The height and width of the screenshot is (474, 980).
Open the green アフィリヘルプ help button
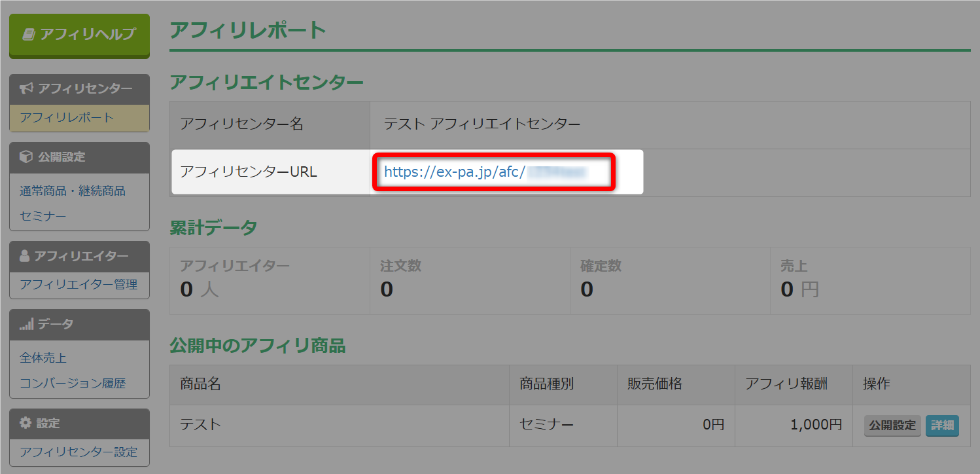pyautogui.click(x=79, y=35)
